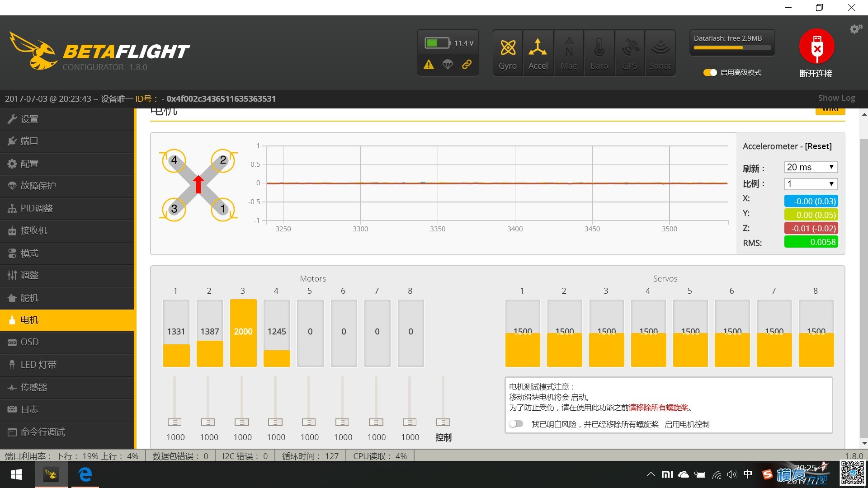Click the 控制 master slider handle
The image size is (868, 488).
pyautogui.click(x=443, y=422)
